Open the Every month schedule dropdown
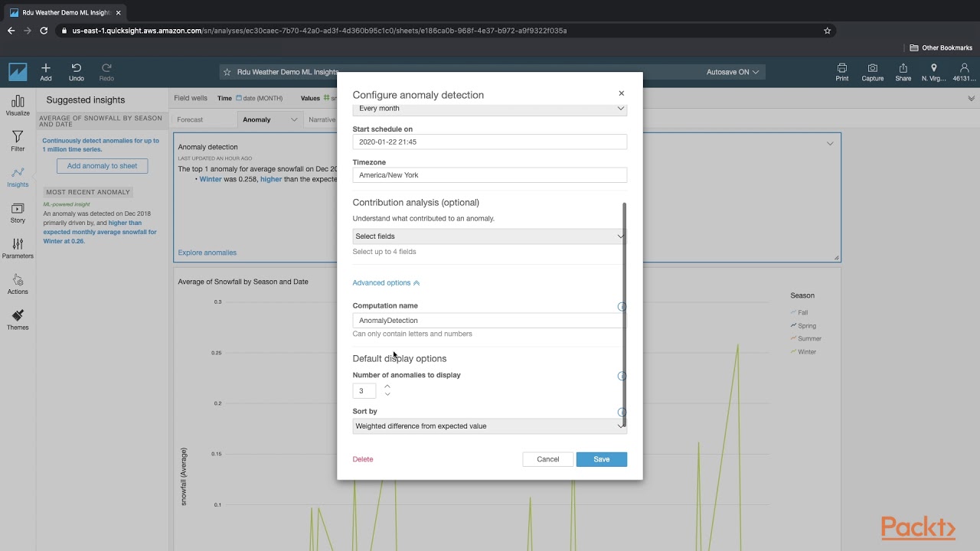The height and width of the screenshot is (551, 980). (490, 109)
